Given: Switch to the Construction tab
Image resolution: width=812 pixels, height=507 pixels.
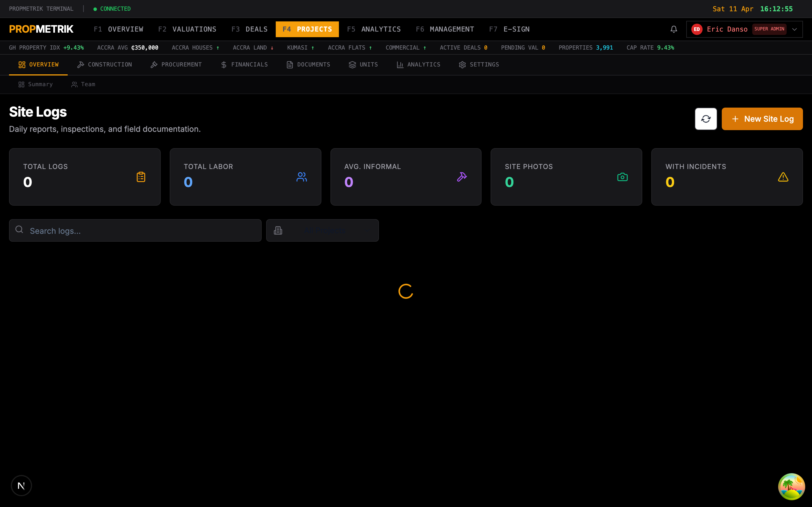Looking at the screenshot, I should (x=105, y=65).
